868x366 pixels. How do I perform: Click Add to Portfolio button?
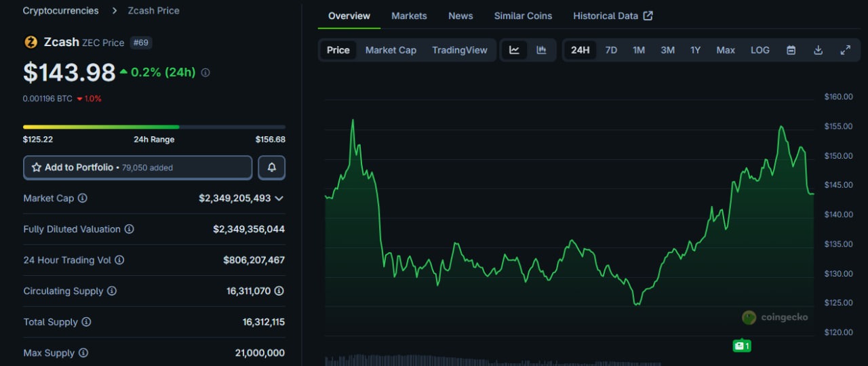point(138,167)
